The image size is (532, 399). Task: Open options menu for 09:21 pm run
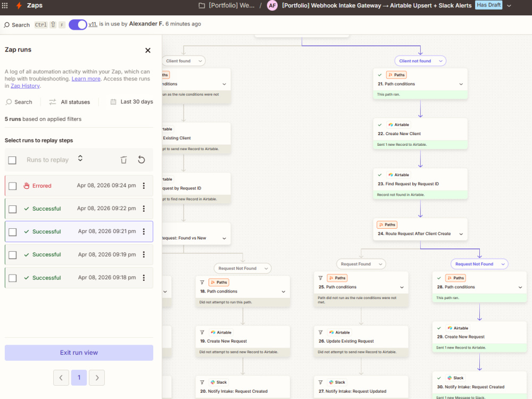pyautogui.click(x=144, y=231)
